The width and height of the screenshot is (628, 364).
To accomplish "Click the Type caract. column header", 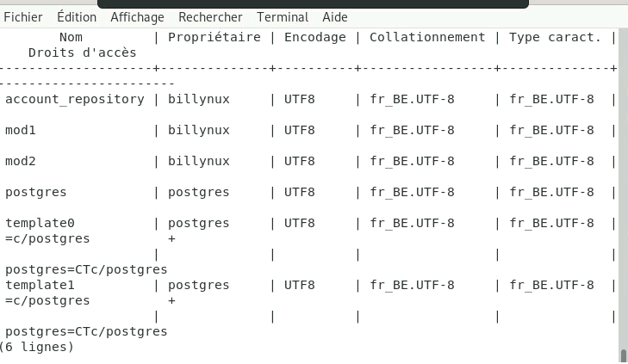I will tap(555, 37).
